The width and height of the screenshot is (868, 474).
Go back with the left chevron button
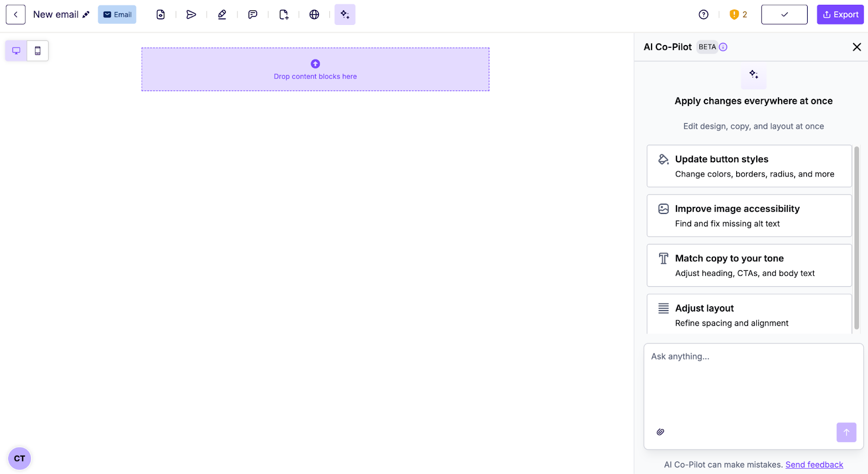16,15
